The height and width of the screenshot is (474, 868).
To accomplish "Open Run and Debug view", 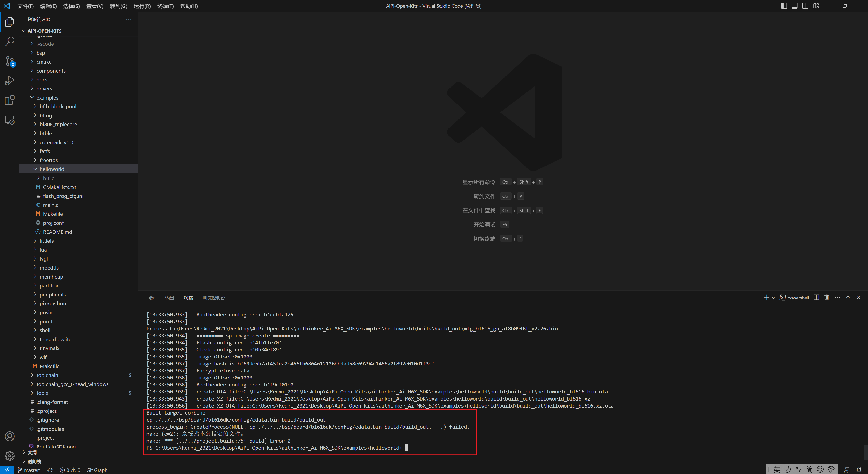I will tap(9, 81).
